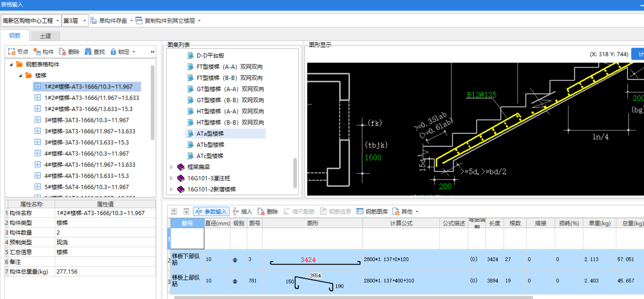
Task: Click the empty 筋号 cell in row 1
Action: tap(187, 238)
